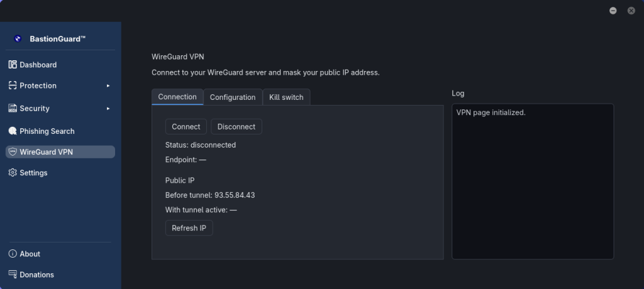Minimize the BastionGuard window
The image size is (644, 289).
613,11
